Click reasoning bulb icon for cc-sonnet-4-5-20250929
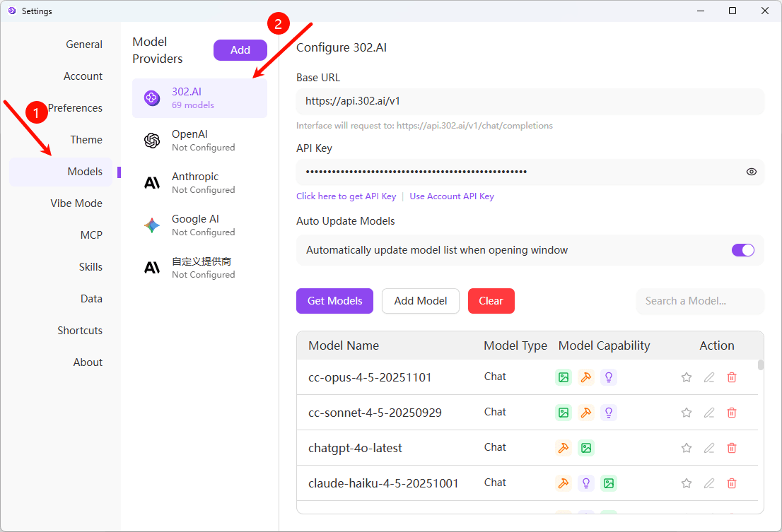782x532 pixels. (x=609, y=413)
